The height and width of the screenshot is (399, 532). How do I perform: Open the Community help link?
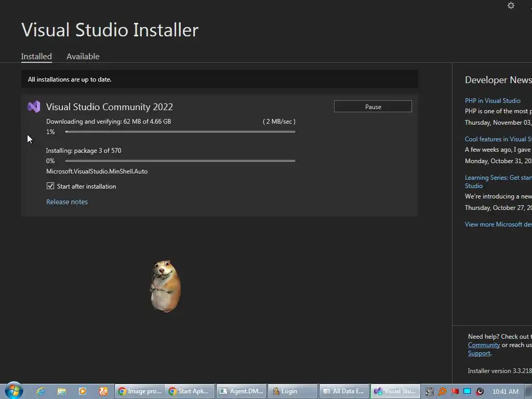pyautogui.click(x=484, y=345)
